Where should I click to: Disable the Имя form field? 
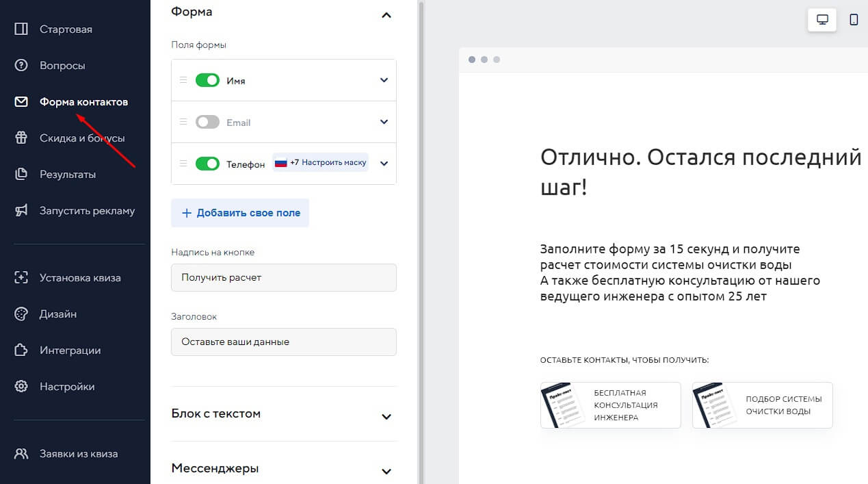pyautogui.click(x=207, y=80)
